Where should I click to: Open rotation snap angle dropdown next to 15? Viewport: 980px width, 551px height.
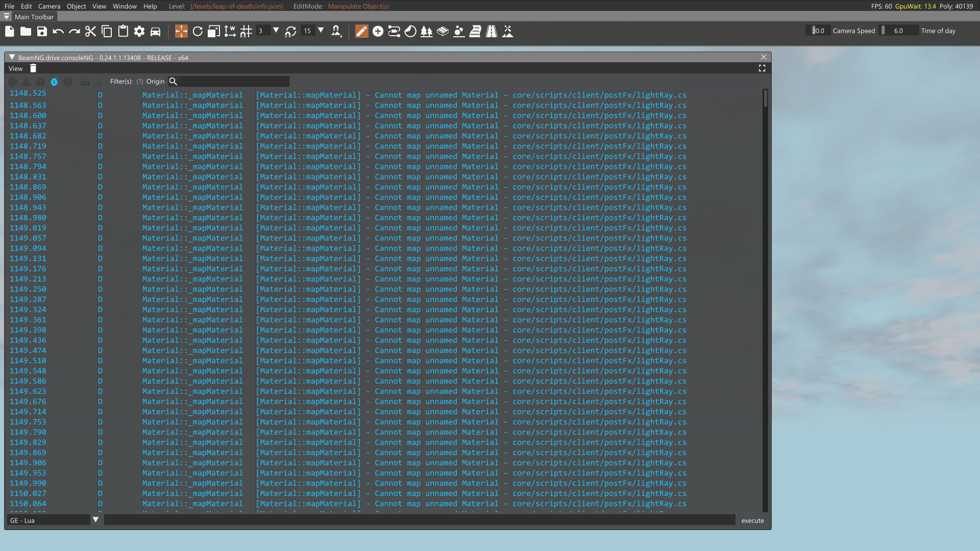pyautogui.click(x=321, y=31)
